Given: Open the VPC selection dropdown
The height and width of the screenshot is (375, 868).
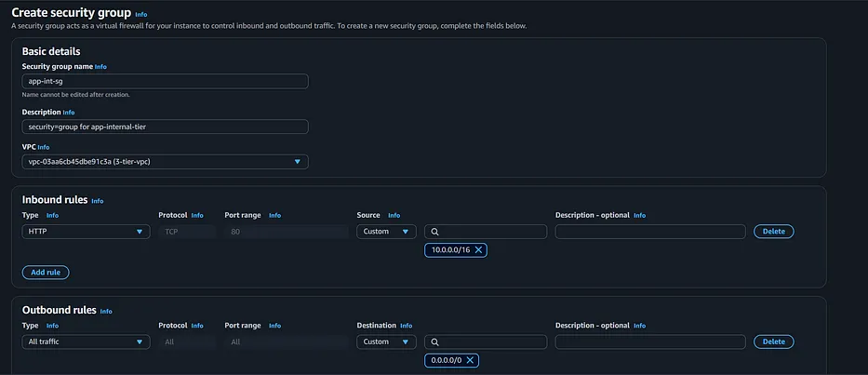Looking at the screenshot, I should click(x=165, y=161).
